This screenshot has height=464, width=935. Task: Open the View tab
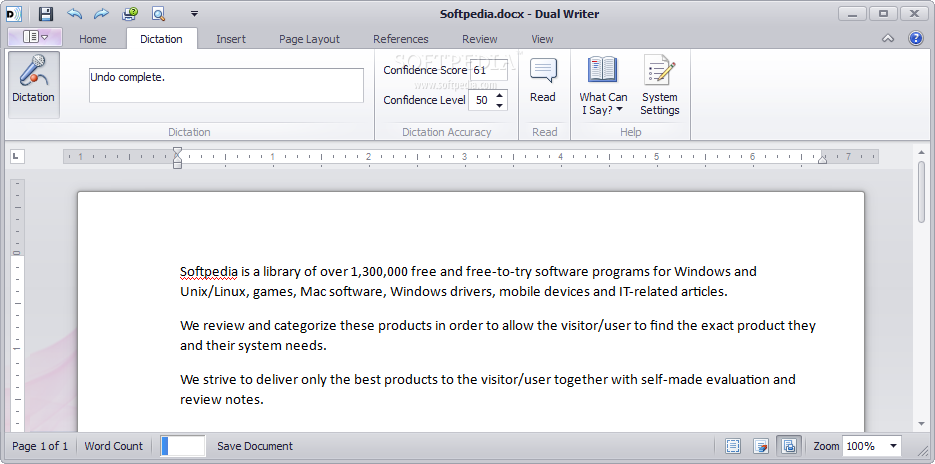tap(542, 39)
